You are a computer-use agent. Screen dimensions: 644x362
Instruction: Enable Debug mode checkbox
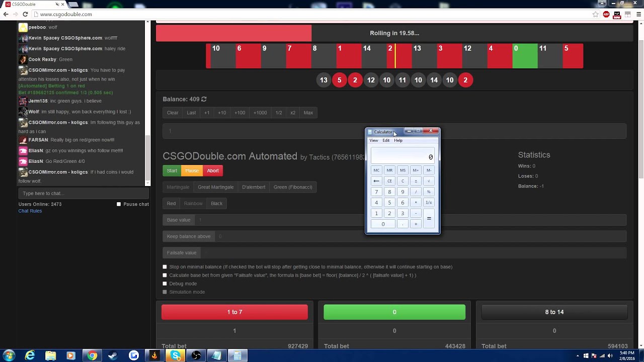165,284
